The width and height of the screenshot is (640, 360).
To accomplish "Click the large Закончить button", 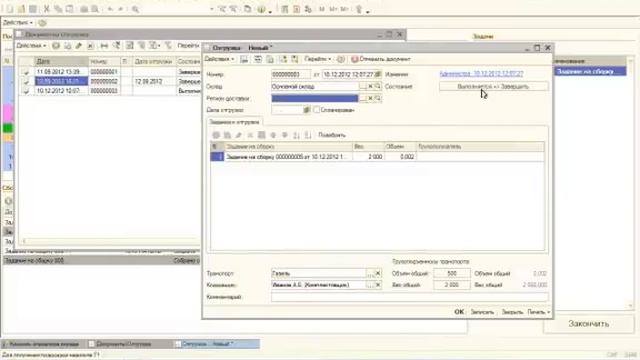I will point(589,324).
